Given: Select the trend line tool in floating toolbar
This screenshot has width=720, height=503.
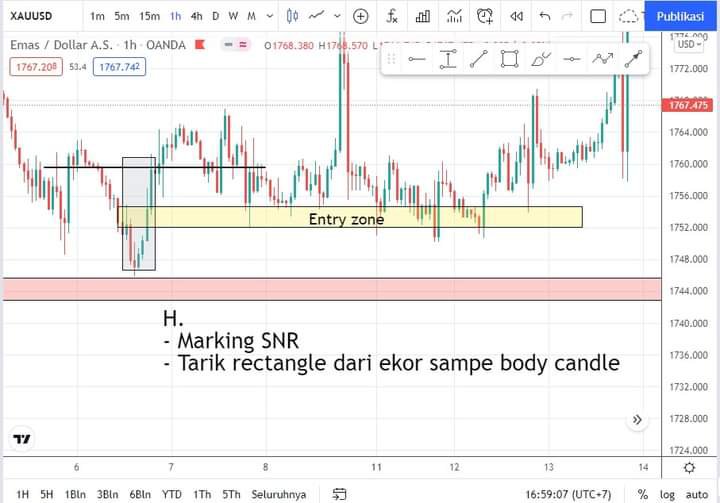Looking at the screenshot, I should (x=478, y=59).
